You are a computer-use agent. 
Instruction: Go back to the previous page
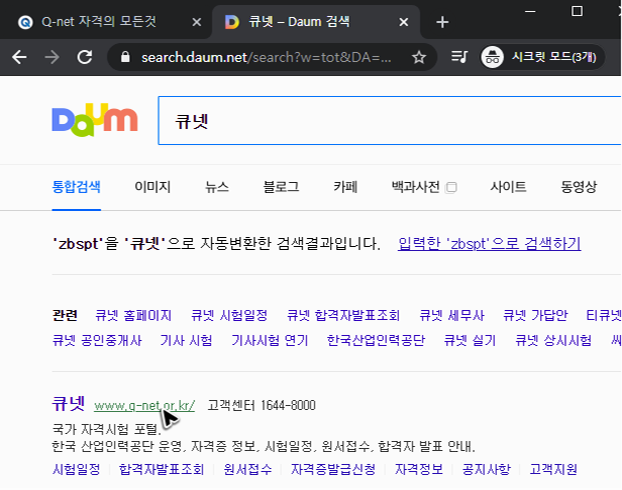(19, 57)
